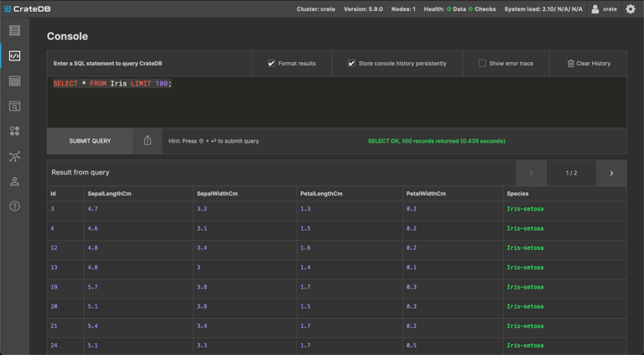Open the Help icon in sidebar
Viewport: 644px width, 355px height.
click(15, 206)
